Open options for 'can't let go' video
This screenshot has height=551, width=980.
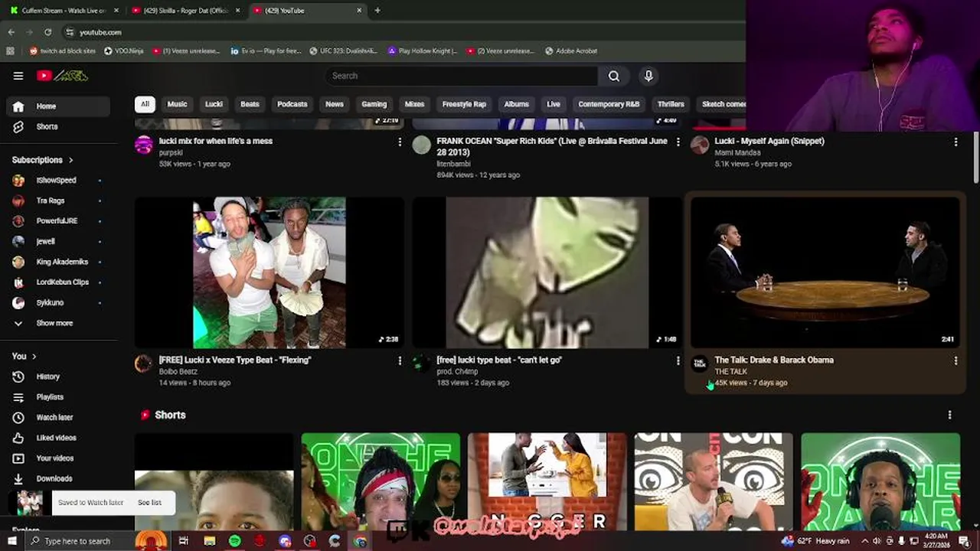[x=678, y=360]
